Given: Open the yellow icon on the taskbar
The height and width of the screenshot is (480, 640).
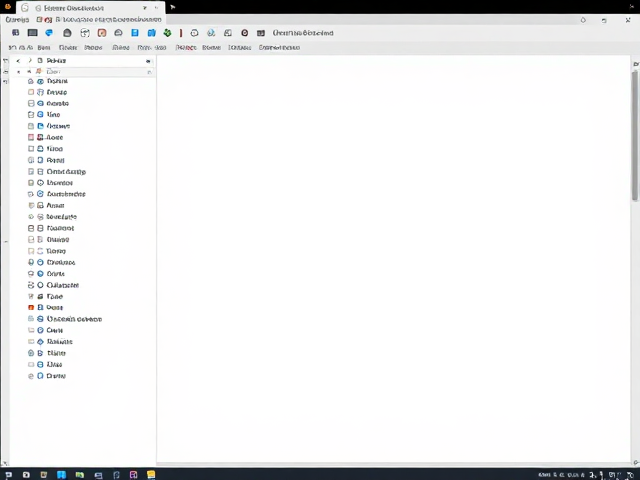Looking at the screenshot, I should [x=151, y=474].
